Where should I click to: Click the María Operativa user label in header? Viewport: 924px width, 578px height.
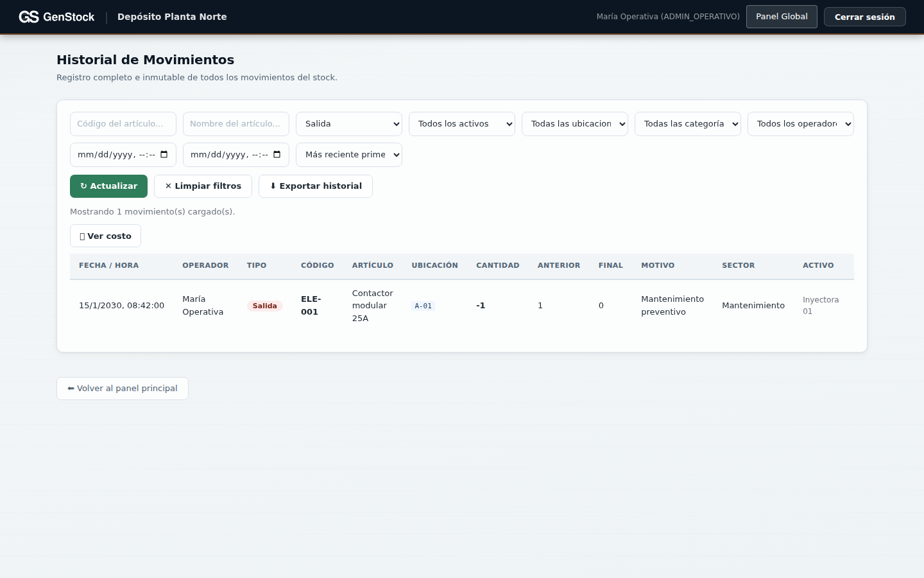tap(668, 17)
